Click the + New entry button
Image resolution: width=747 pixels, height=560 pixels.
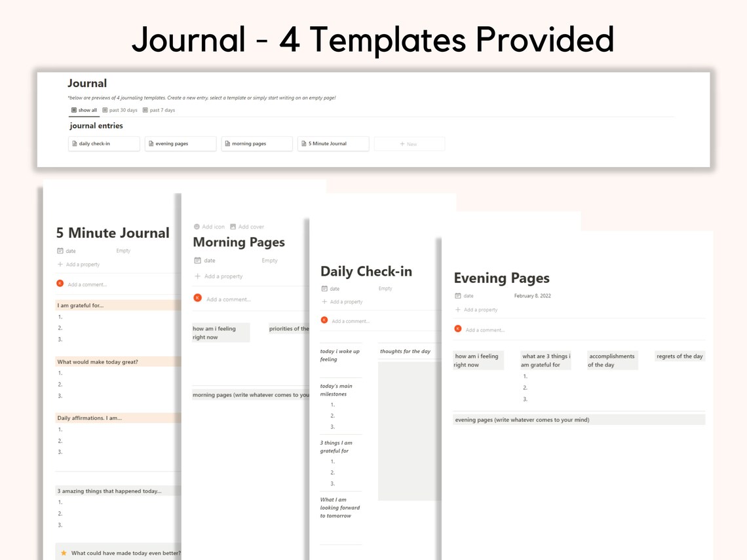409,143
